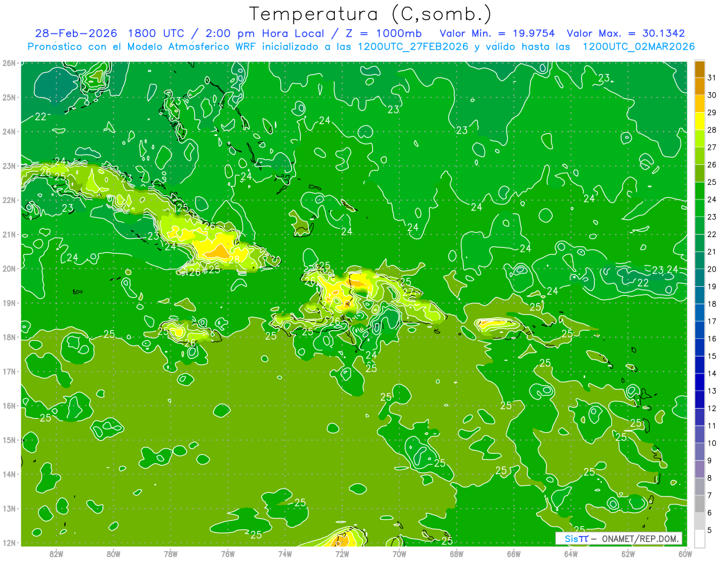Pick the purple swatch between 9 and 10
This screenshot has height=562, width=728.
point(699,452)
